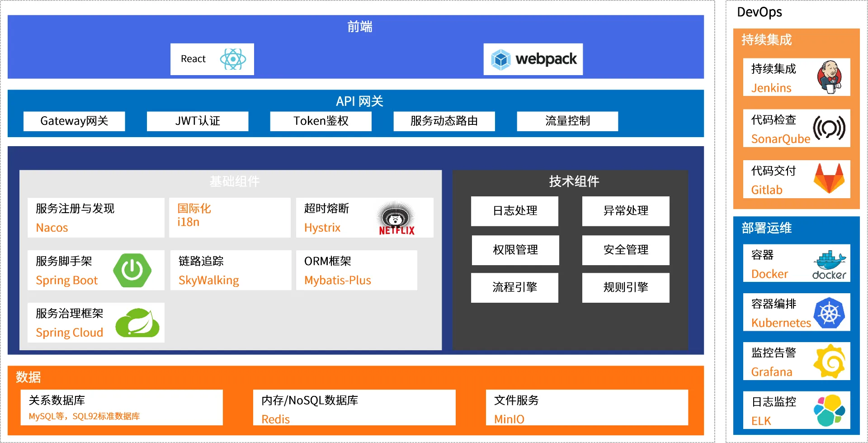Viewport: 868px width, 443px height.
Task: Click the Jenkins butler mascot icon
Action: click(x=830, y=77)
